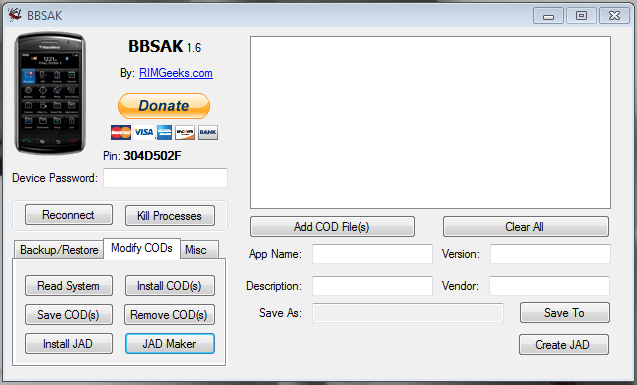Click the MasterCard payment icon
The height and width of the screenshot is (385, 637).
coord(121,132)
